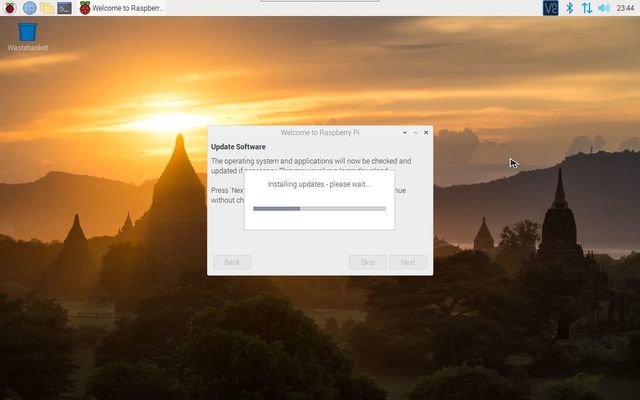Select the Welcome to Raspberry Pi taskbar entry
The height and width of the screenshot is (400, 640).
pos(122,8)
